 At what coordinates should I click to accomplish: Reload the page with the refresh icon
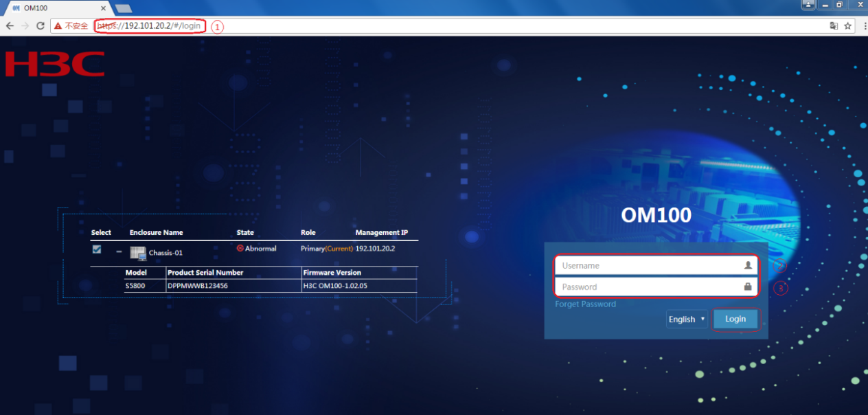click(x=41, y=25)
